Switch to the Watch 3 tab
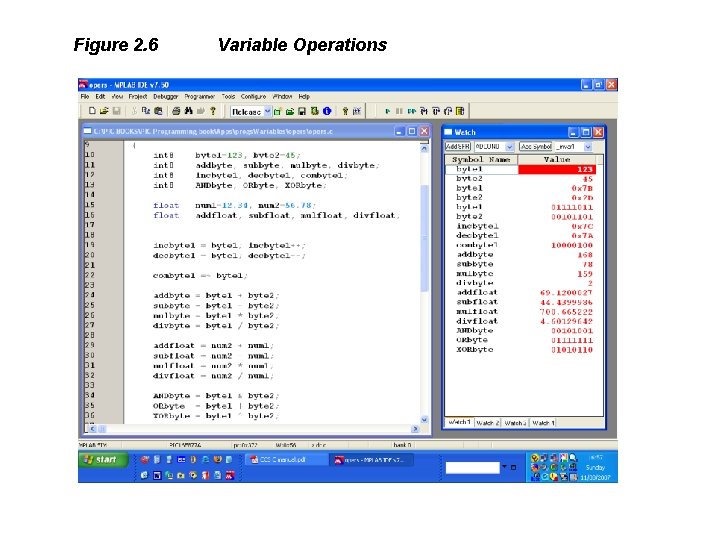Image resolution: width=720 pixels, height=540 pixels. pyautogui.click(x=515, y=423)
